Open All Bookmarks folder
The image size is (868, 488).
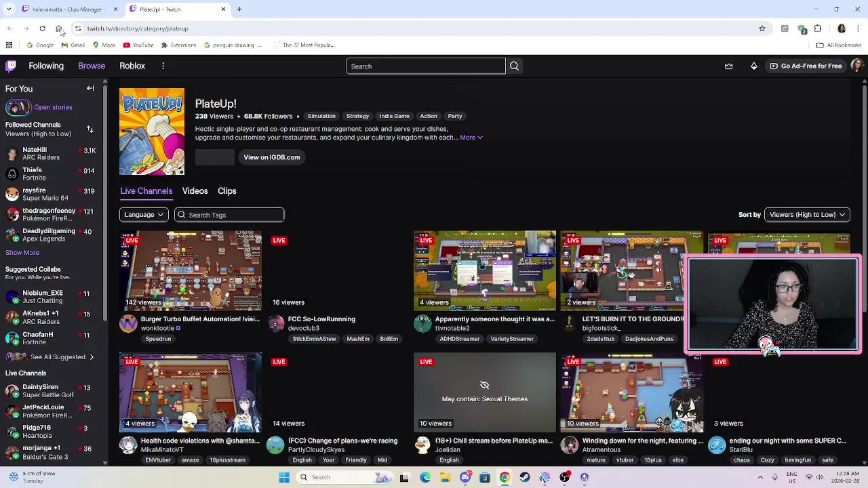coord(839,45)
